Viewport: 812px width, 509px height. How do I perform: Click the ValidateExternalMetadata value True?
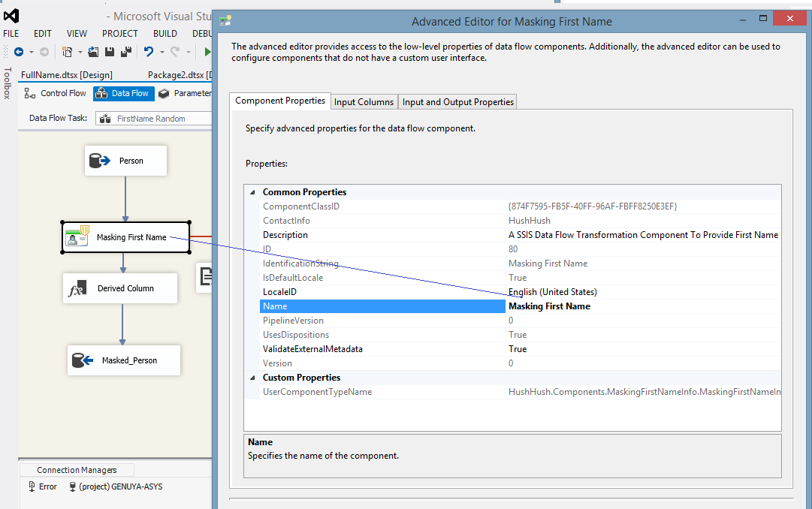pos(518,349)
